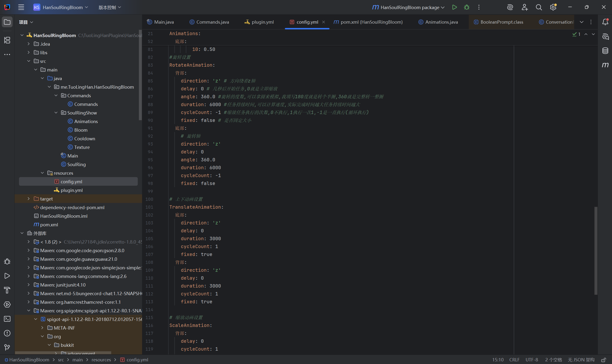This screenshot has width=612, height=364.
Task: Open HanSoulRingBloom project dropdown
Action: coord(61,7)
